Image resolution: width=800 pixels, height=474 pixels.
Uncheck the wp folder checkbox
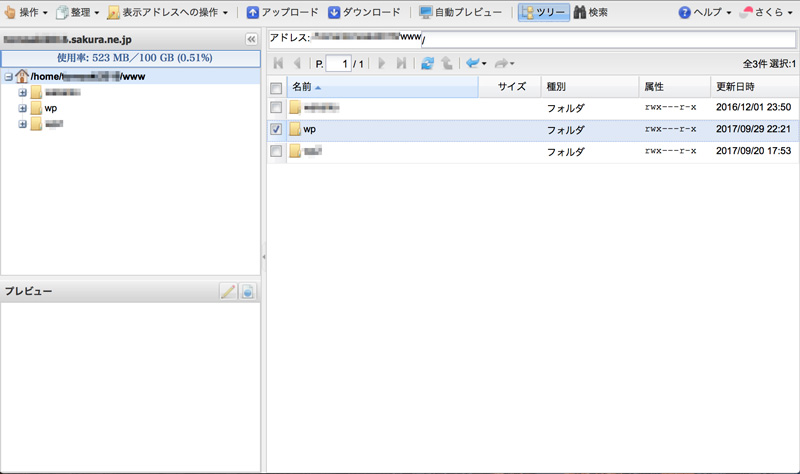[x=276, y=129]
